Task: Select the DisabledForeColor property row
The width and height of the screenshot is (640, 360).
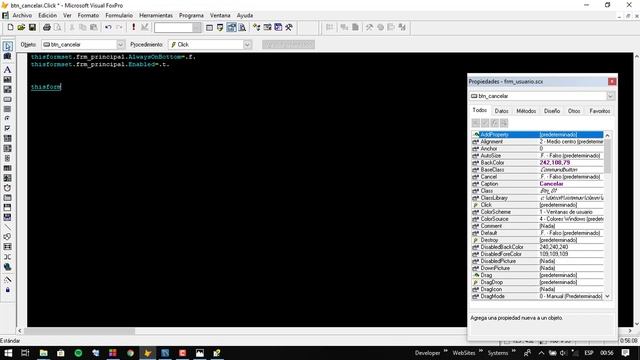Action: pyautogui.click(x=538, y=254)
